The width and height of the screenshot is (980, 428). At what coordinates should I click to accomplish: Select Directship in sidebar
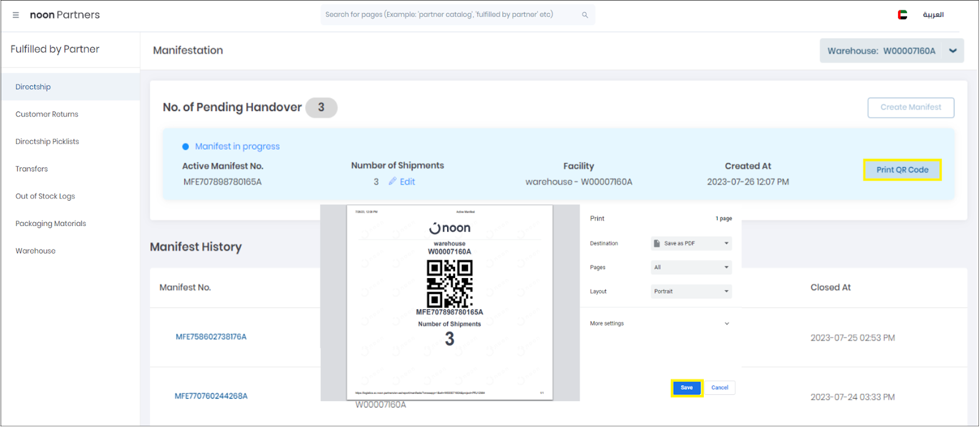click(70, 87)
